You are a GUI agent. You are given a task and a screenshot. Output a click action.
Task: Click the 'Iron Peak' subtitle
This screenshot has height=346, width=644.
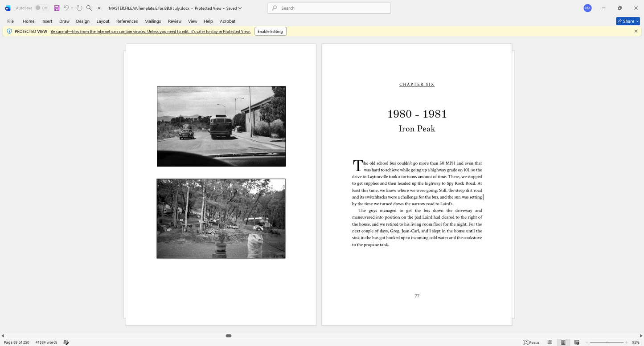417,129
